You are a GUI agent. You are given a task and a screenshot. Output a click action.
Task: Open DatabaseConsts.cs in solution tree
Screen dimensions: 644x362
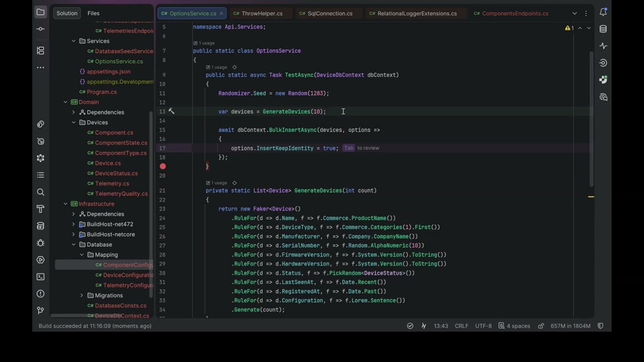coord(120,306)
